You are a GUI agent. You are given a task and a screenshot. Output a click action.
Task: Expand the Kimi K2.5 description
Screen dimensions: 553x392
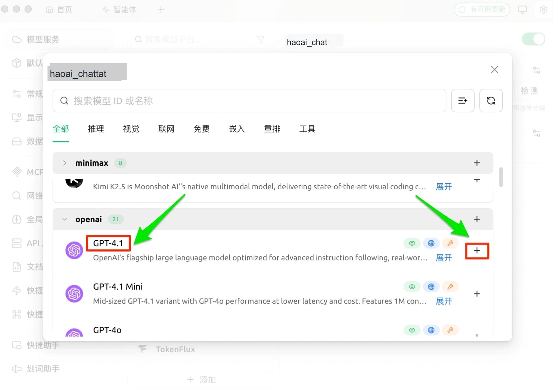click(x=444, y=187)
